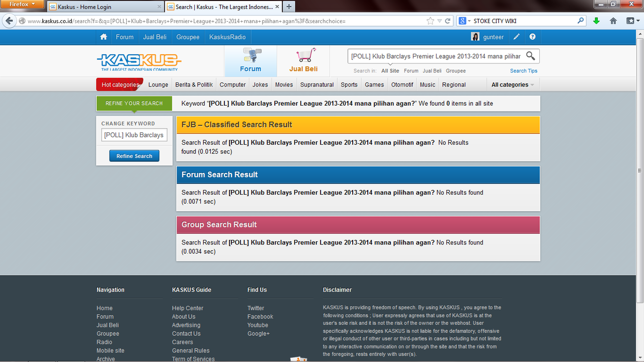Reload the page with the refresh icon
The width and height of the screenshot is (644, 362).
coord(448,21)
